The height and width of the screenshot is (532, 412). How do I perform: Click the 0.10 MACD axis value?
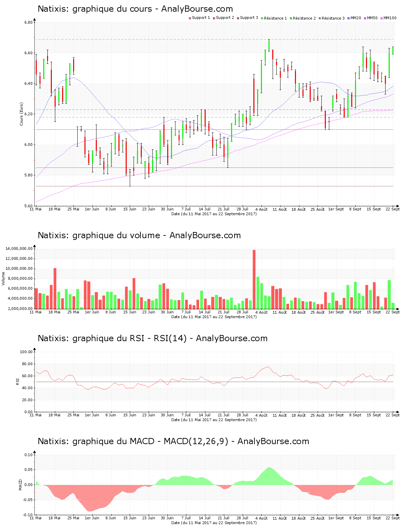coord(28,455)
